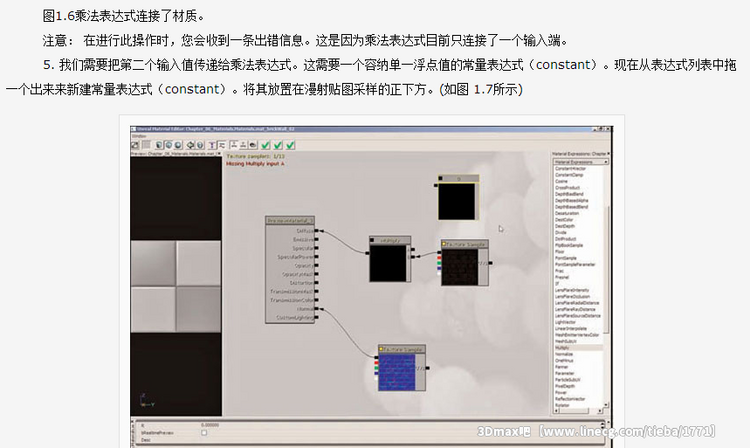This screenshot has width=750, height=448.
Task: Click the vertical scrollbar of the expressions list
Action: (607, 270)
